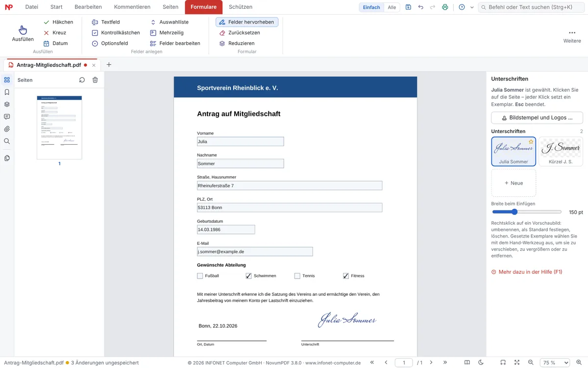Viewport: 588px width, 368px height.
Task: Focus the Befehl oder Text suchen field
Action: [531, 7]
